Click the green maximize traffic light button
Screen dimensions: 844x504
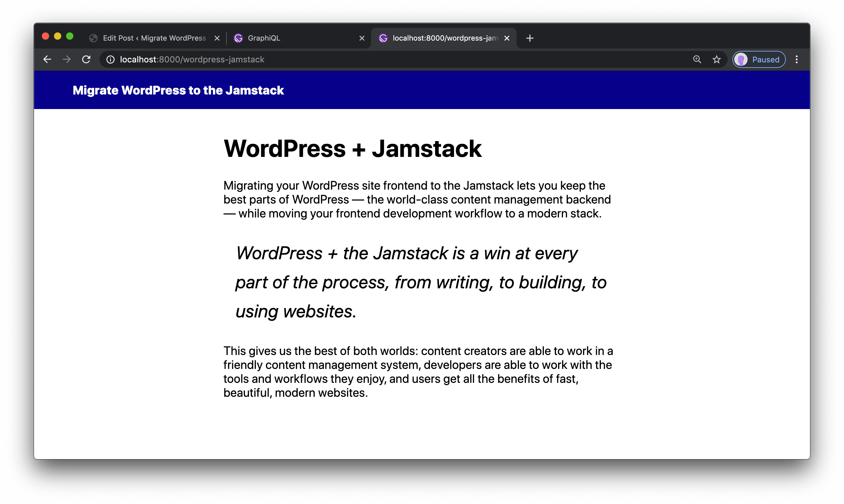tap(70, 36)
